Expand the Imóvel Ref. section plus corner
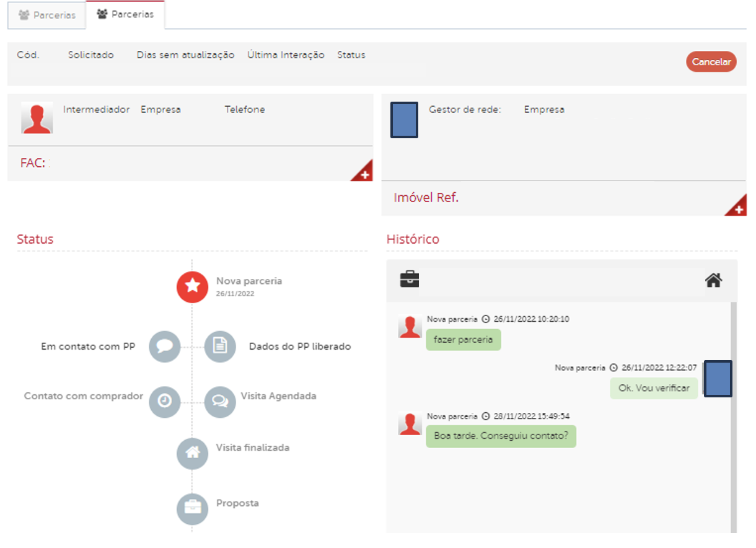 click(738, 208)
